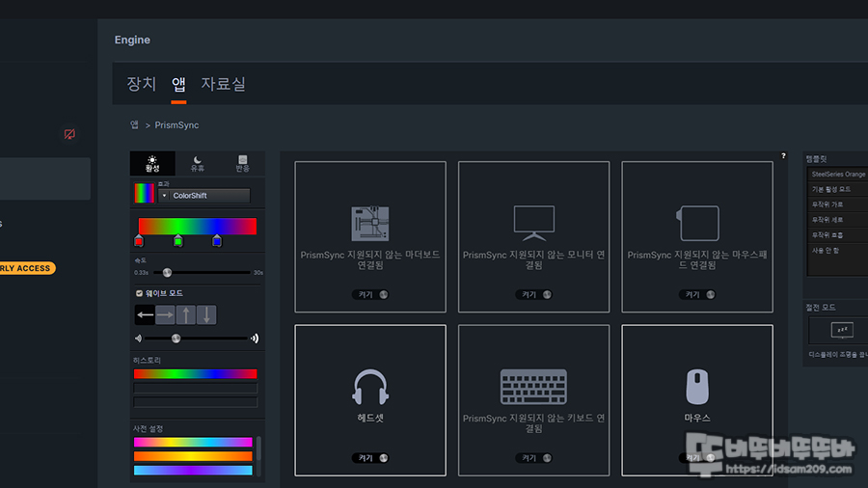
Task: Select the 헤드셋 headset icon
Action: click(x=369, y=387)
